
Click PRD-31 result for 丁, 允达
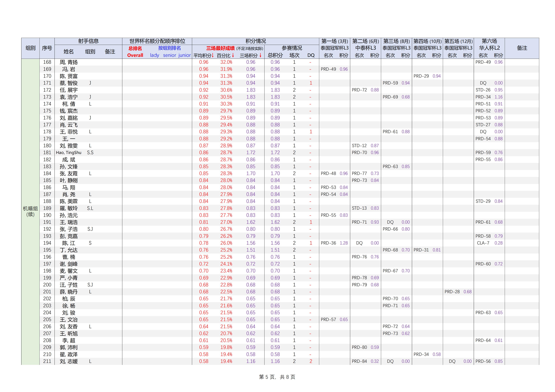(x=421, y=250)
